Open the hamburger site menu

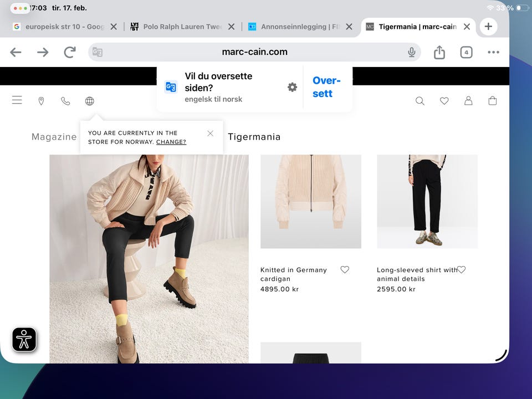click(17, 100)
